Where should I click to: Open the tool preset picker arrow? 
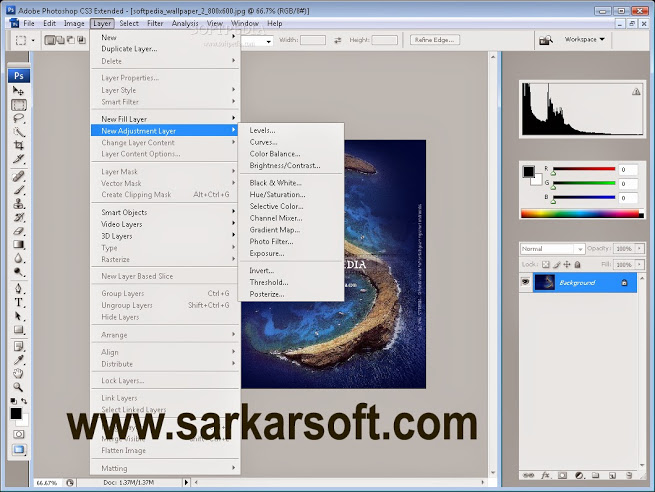pyautogui.click(x=33, y=41)
